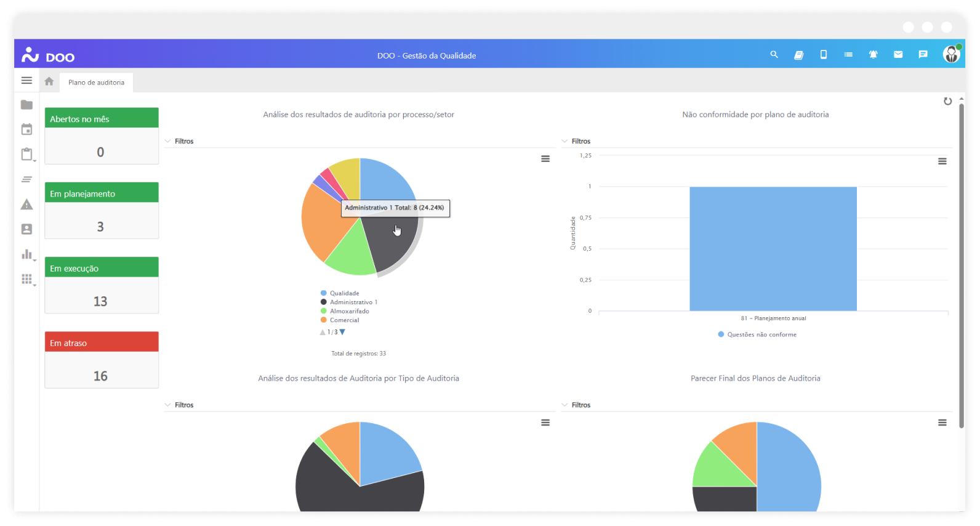Open the Abertos no mês card
Screen dimensions: 980x526
pos(102,136)
